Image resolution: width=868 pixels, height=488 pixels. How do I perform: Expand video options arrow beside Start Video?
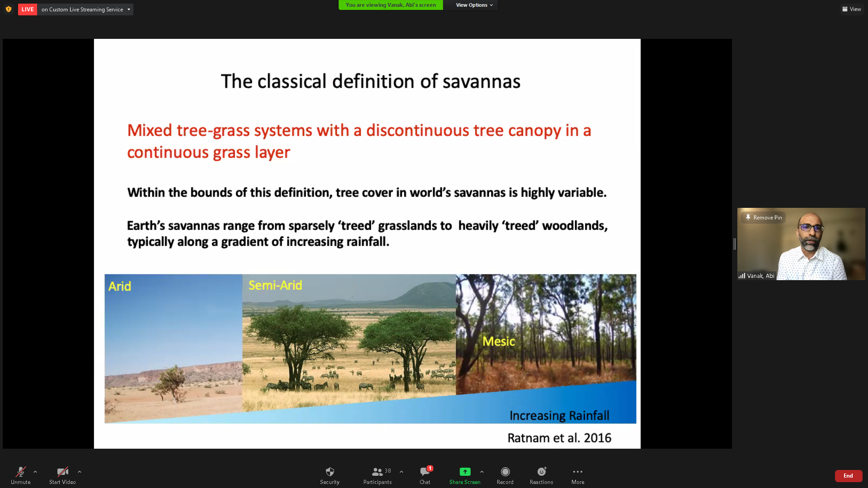click(x=80, y=472)
